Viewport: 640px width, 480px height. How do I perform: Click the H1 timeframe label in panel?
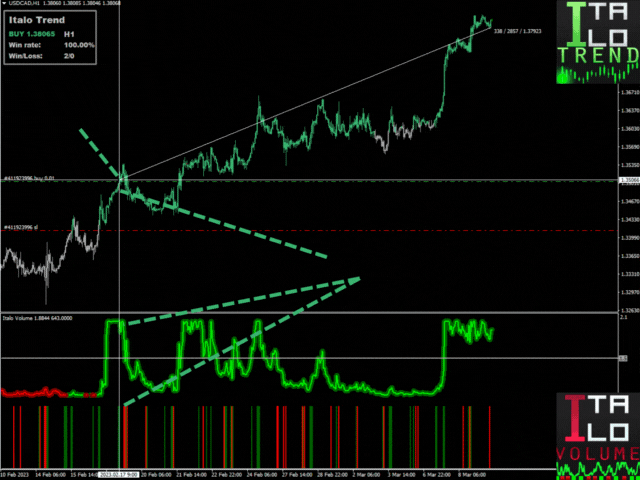(69, 33)
